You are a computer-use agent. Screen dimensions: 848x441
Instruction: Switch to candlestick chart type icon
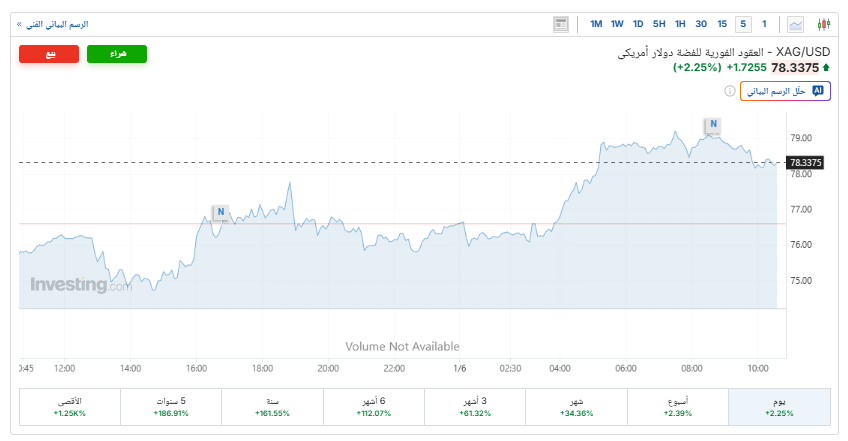coord(823,24)
